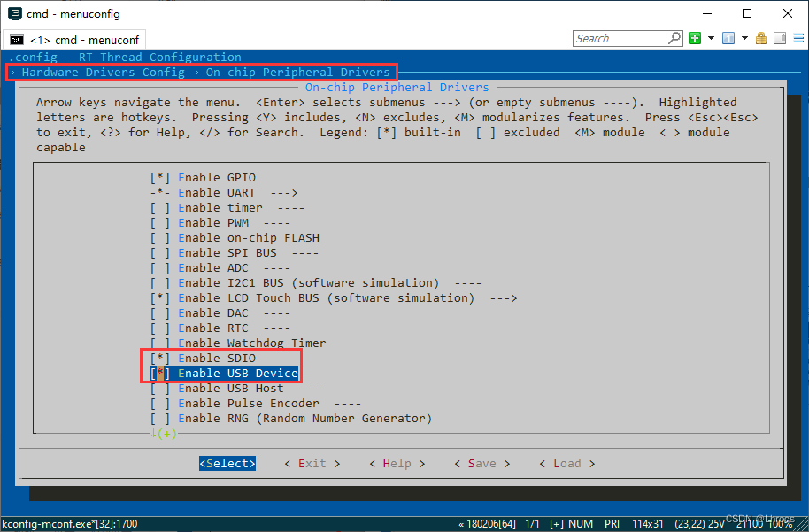The width and height of the screenshot is (809, 532).
Task: Open Enable UART submenu
Action: coord(224,192)
